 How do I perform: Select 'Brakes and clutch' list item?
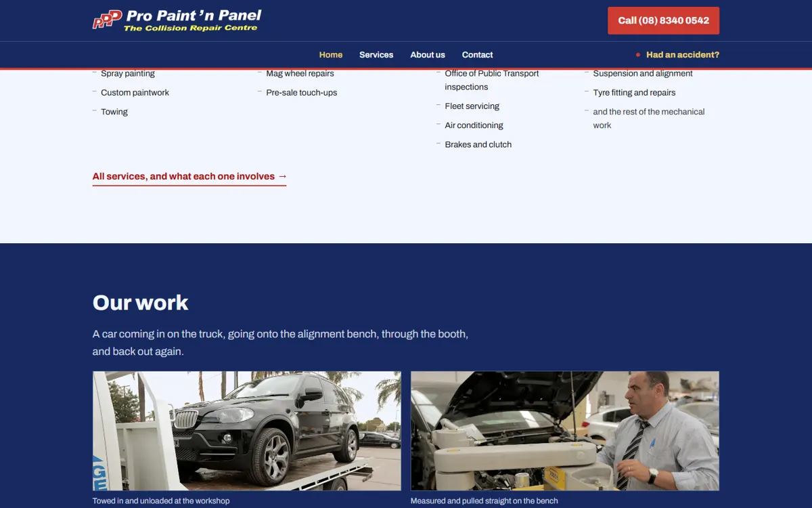tap(478, 144)
